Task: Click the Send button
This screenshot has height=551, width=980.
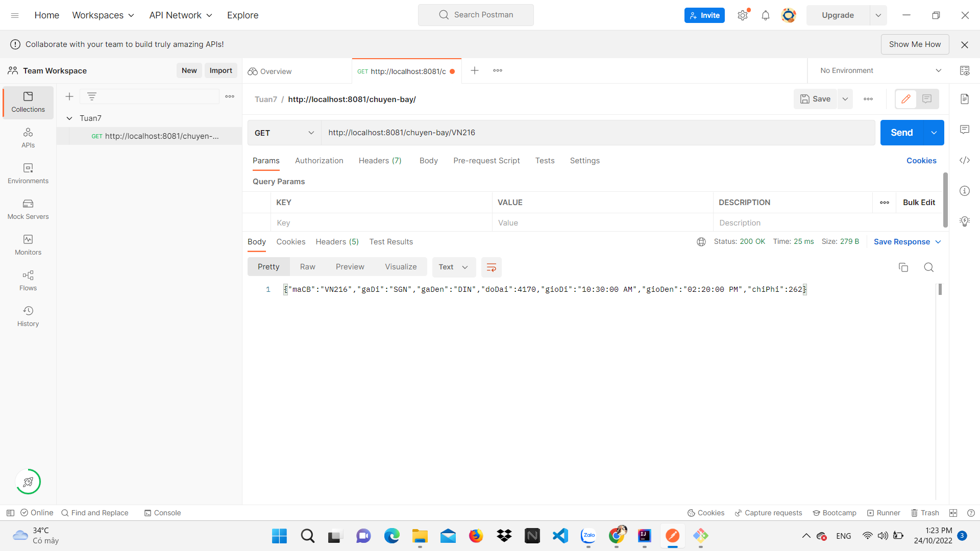Action: point(901,133)
